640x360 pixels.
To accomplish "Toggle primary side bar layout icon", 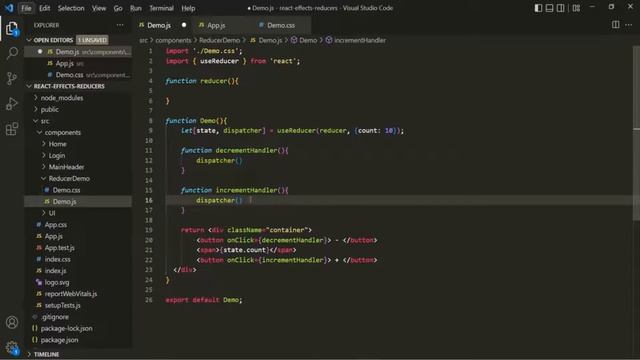I will tap(538, 8).
